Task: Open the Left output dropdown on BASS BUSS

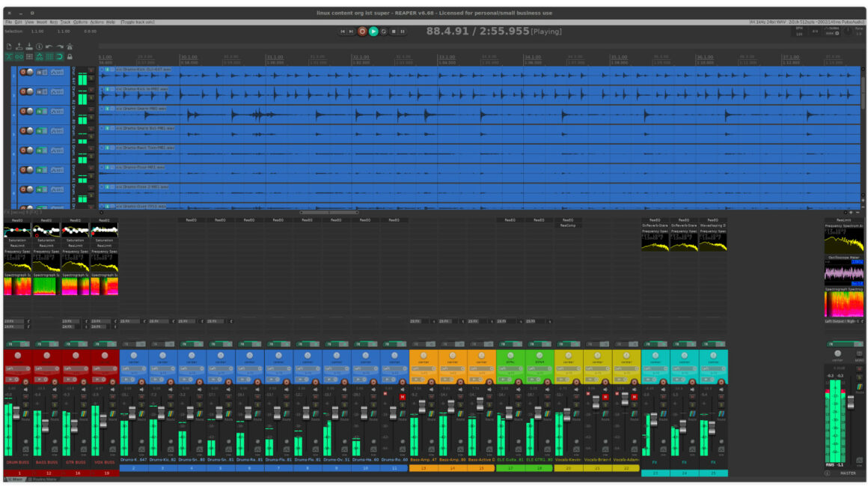Action: pos(46,368)
